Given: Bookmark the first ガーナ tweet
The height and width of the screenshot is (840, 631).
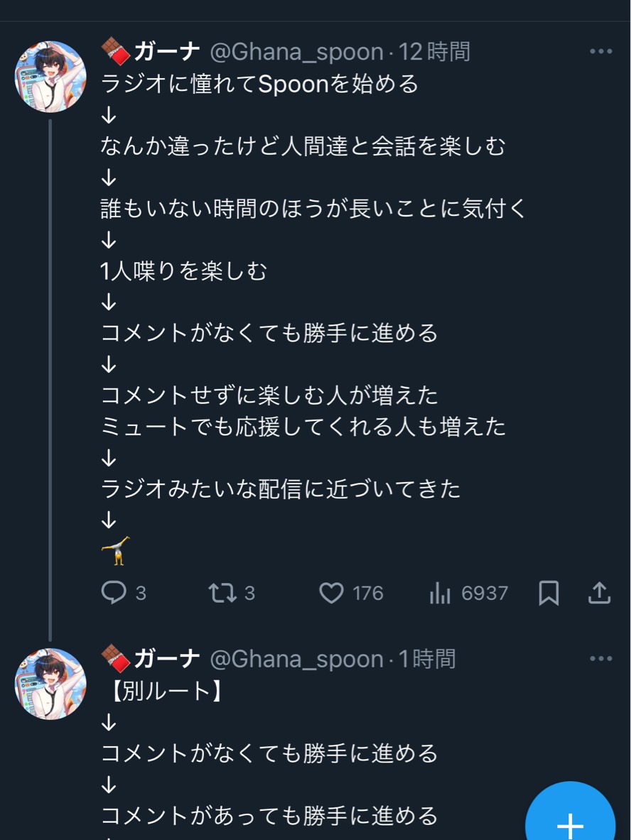Looking at the screenshot, I should (549, 592).
